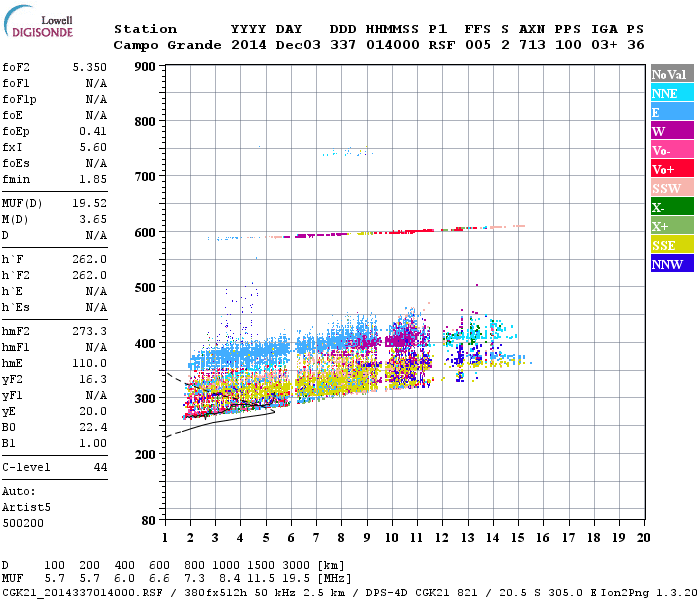This screenshot has width=700, height=600.
Task: Click the 5 MHz frequency axis label
Action: (x=266, y=538)
